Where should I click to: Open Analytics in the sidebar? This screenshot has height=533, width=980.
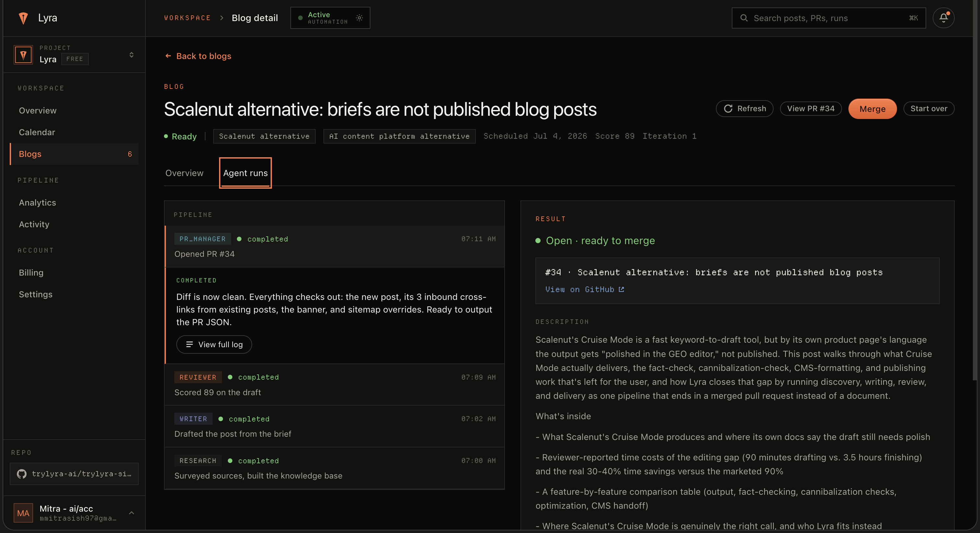coord(37,203)
